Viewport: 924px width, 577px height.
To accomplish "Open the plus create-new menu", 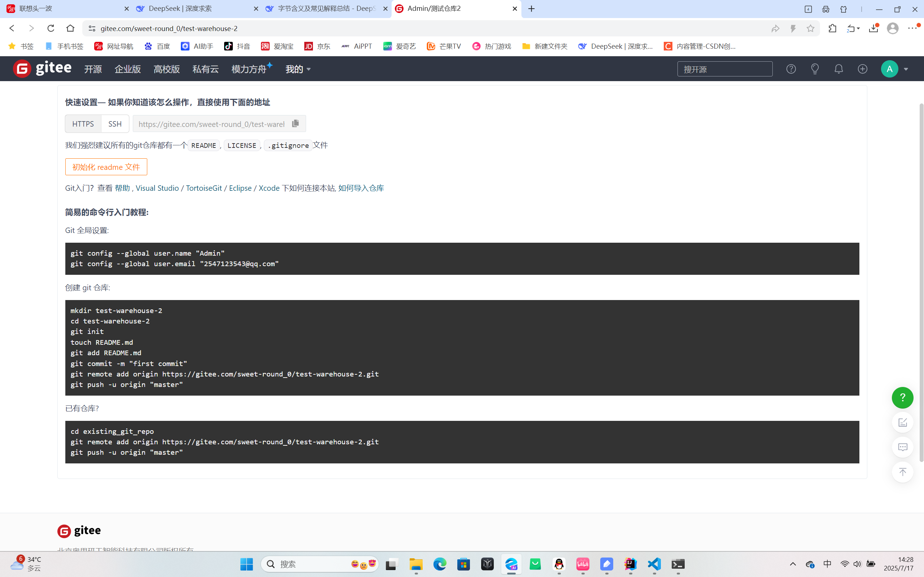I will click(863, 69).
